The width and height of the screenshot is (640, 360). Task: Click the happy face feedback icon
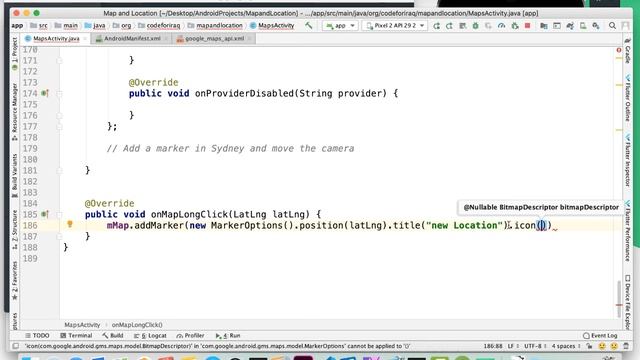602,346
